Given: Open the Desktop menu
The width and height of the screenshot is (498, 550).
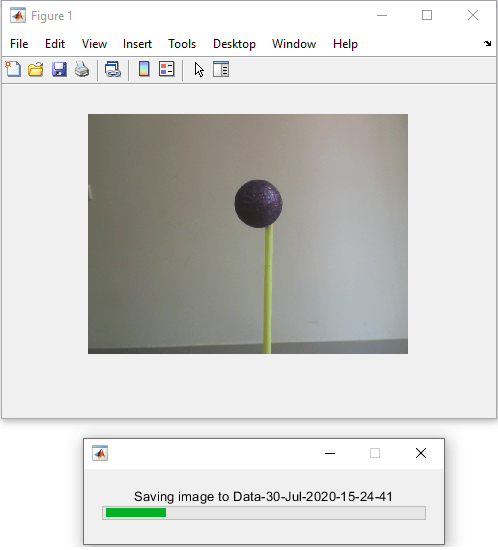Looking at the screenshot, I should click(234, 44).
